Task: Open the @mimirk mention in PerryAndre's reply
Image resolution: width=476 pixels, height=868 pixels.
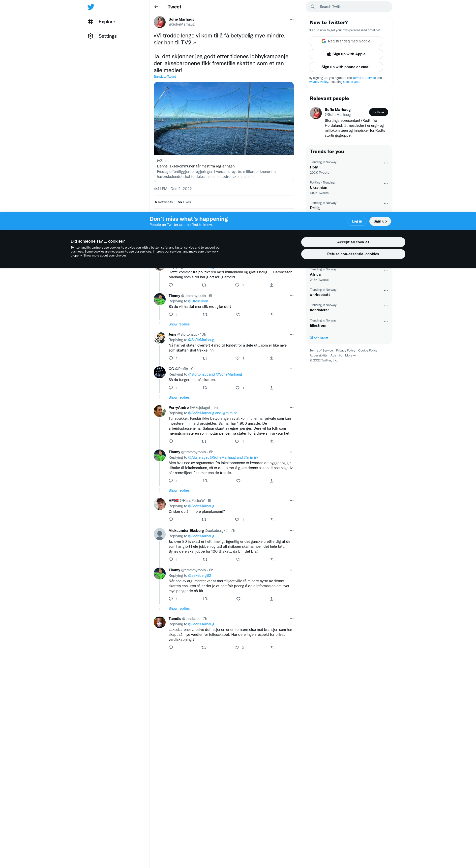Action: point(229,413)
